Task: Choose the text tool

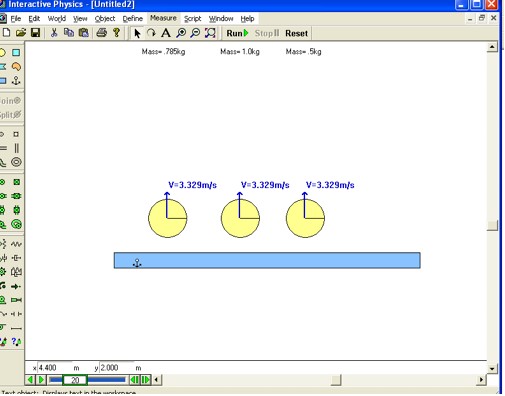Action: point(166,33)
